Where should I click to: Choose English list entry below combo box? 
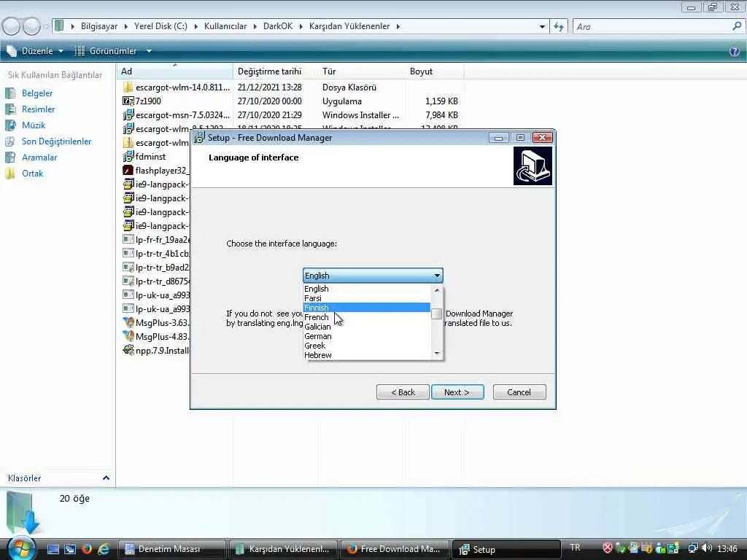click(x=366, y=289)
